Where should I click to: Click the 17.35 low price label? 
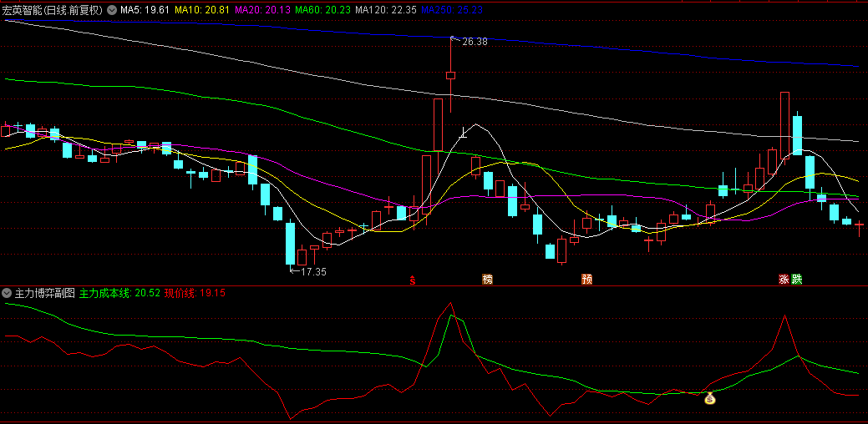pyautogui.click(x=313, y=271)
